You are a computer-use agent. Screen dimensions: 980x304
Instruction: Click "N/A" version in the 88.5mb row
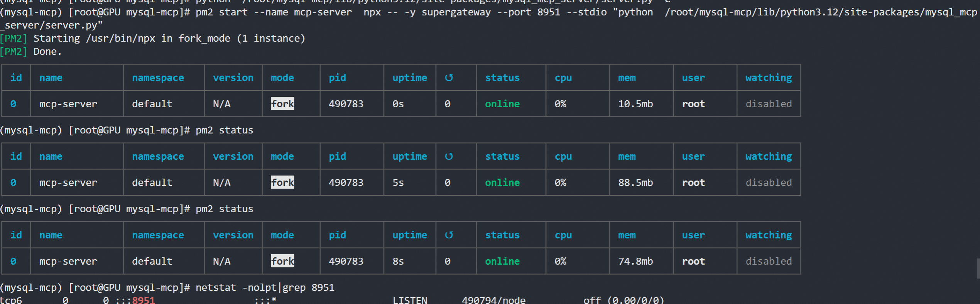[x=222, y=182]
